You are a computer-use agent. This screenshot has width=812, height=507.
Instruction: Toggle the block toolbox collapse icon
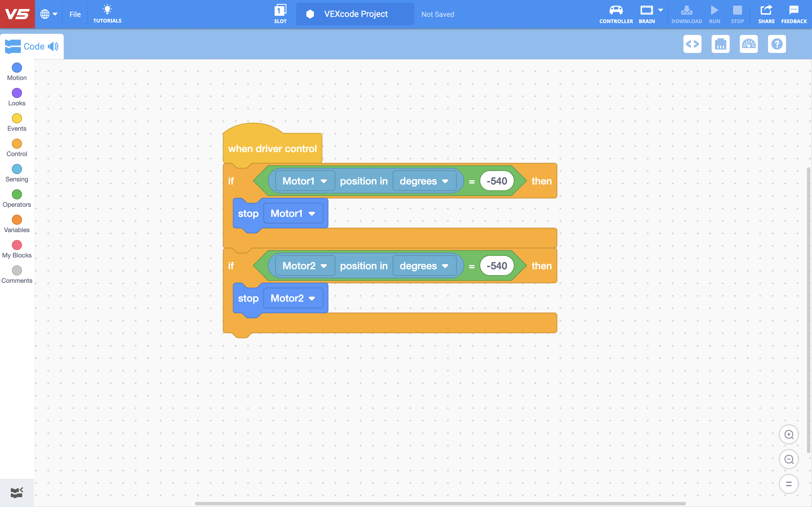(16, 493)
